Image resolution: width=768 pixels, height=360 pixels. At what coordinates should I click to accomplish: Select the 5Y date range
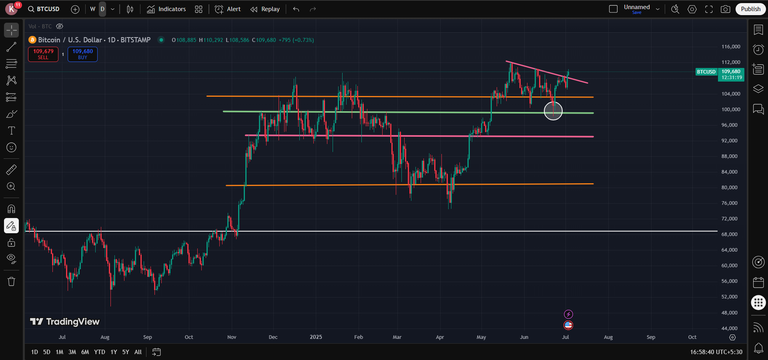[x=126, y=352]
